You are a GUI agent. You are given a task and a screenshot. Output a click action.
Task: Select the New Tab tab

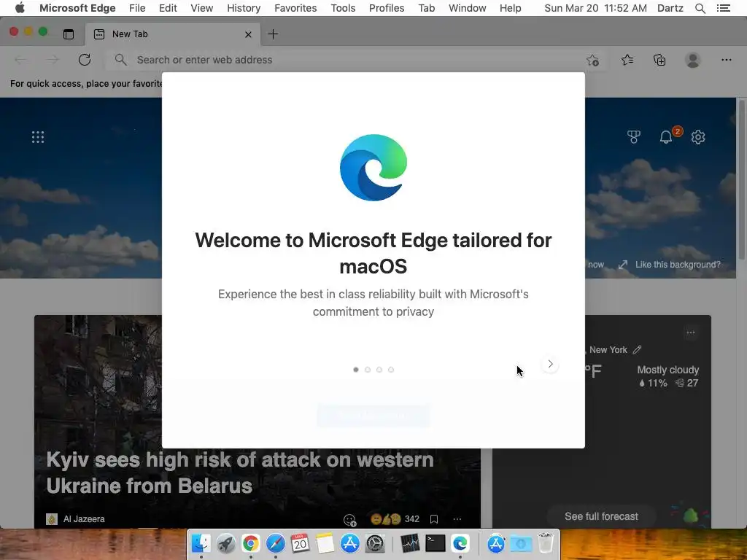pyautogui.click(x=173, y=34)
